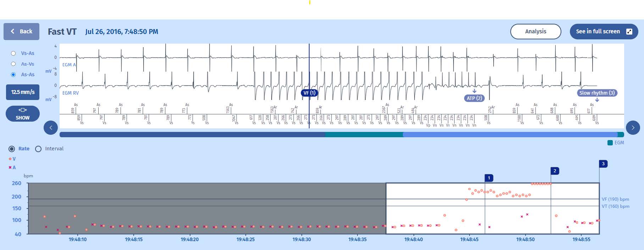
Task: Change the 12.5 mm/s sweep speed
Action: coord(23,92)
